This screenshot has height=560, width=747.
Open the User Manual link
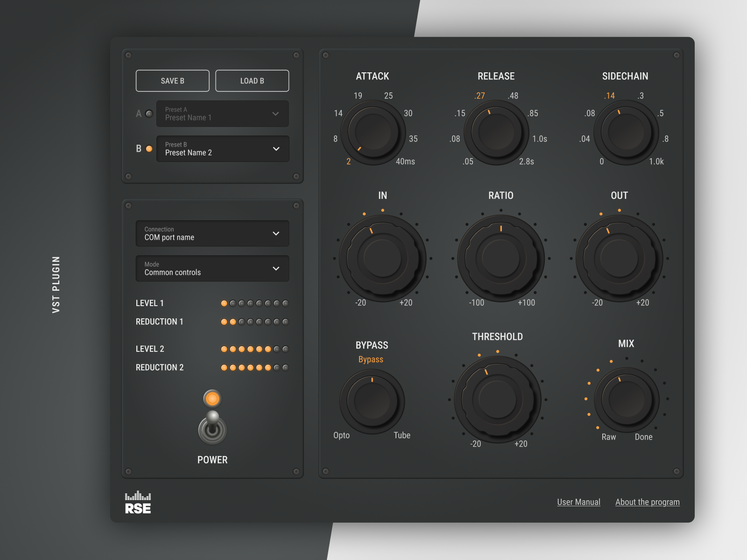pyautogui.click(x=578, y=502)
